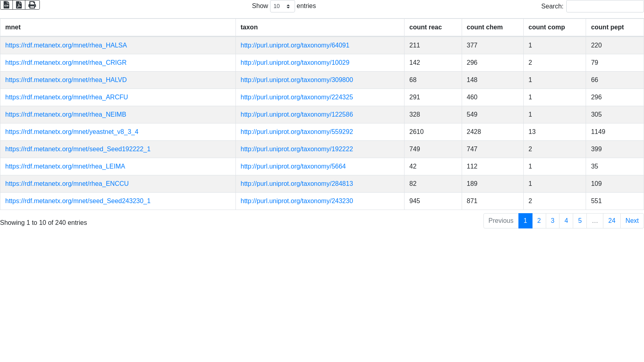Open taxonomy/559292 link
The image size is (644, 362).
pyautogui.click(x=297, y=132)
